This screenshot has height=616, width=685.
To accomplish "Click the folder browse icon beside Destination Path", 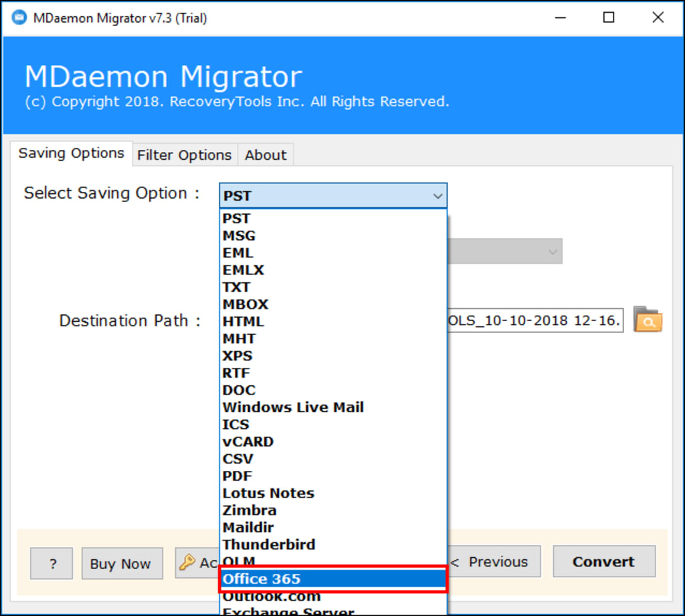I will point(648,319).
